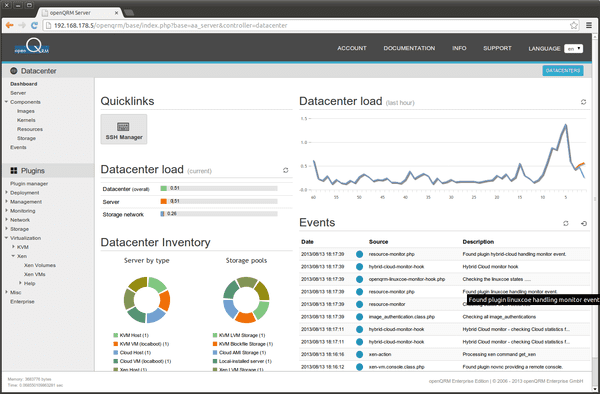Go back in browser history
600x394 pixels.
click(x=10, y=25)
